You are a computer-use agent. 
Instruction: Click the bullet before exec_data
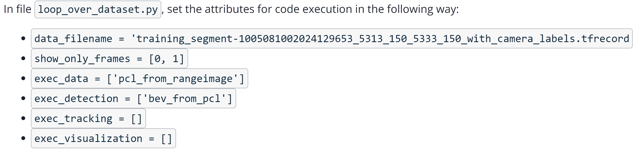[23, 78]
